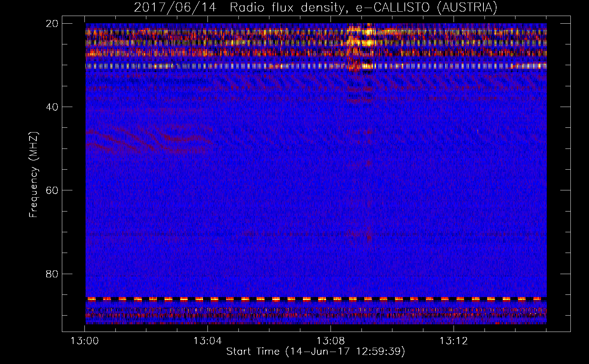Click the 40 MHz frequency tick label
The height and width of the screenshot is (364, 589).
click(52, 107)
